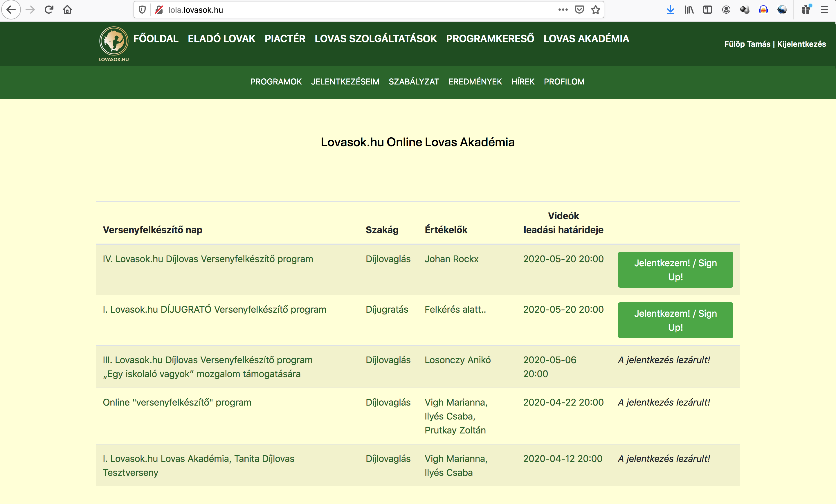Image resolution: width=836 pixels, height=504 pixels.
Task: Click the gift box extension icon
Action: point(806,10)
